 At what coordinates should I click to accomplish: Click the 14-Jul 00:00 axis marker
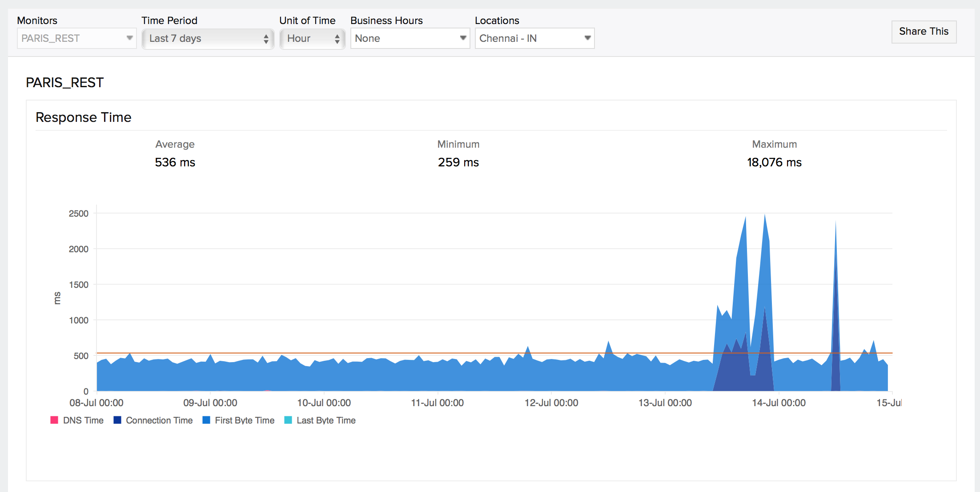click(779, 403)
